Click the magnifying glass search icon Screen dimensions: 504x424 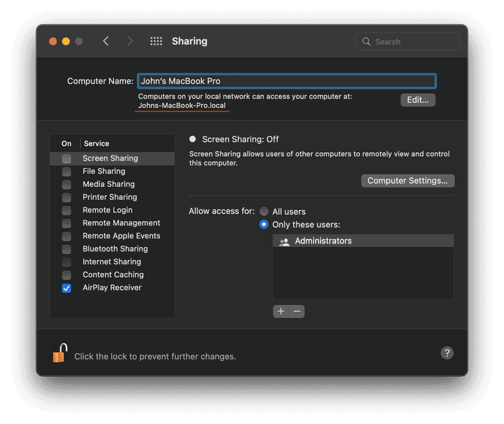366,41
